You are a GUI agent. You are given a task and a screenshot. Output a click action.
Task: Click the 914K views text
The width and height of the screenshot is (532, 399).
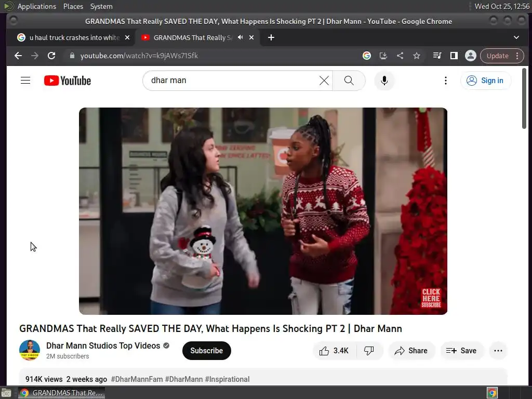pos(44,379)
